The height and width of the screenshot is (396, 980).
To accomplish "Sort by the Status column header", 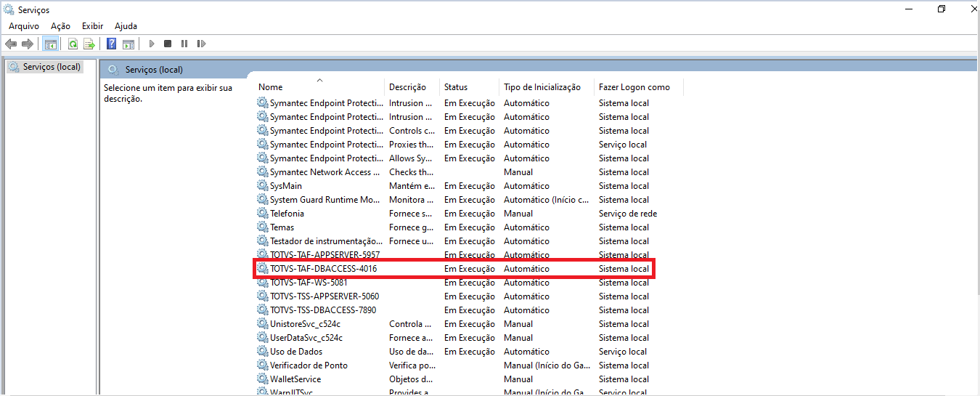I will point(470,87).
